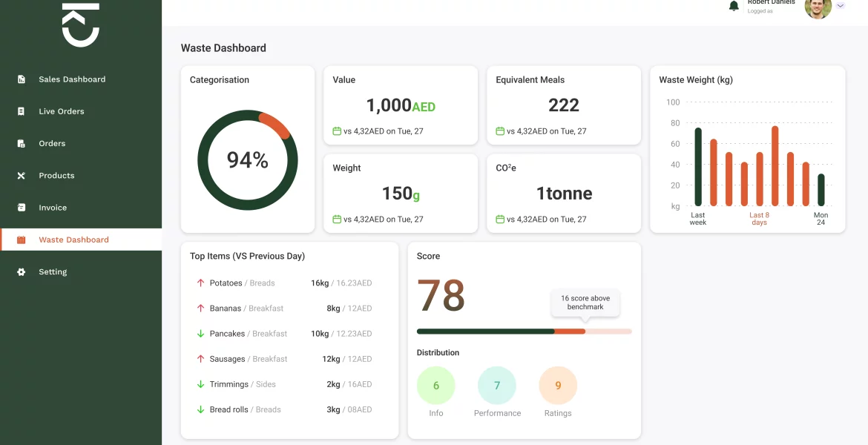Click the Orders document icon
Image resolution: width=868 pixels, height=445 pixels.
click(21, 143)
